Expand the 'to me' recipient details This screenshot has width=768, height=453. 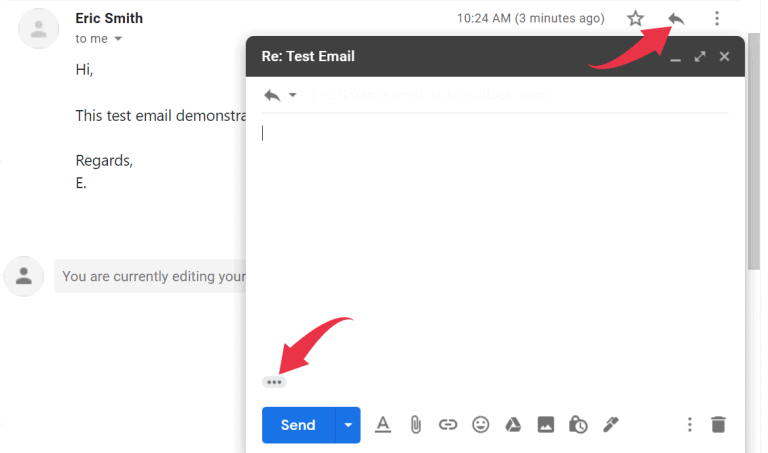(x=118, y=39)
